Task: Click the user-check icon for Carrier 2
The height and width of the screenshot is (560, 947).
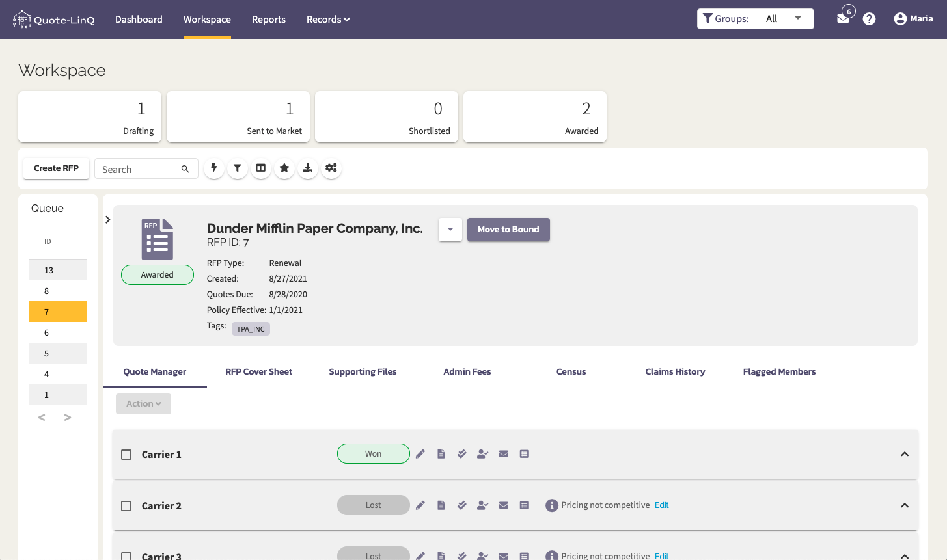Action: pyautogui.click(x=482, y=505)
